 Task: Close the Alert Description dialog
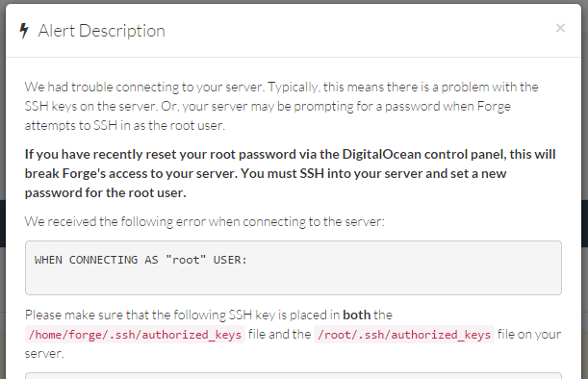pyautogui.click(x=560, y=28)
